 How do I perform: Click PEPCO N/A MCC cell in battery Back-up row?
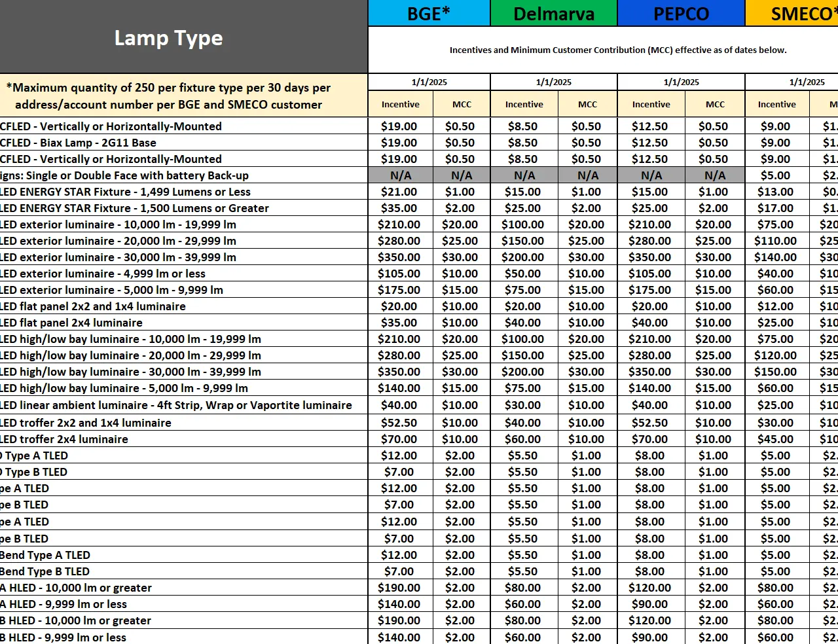pyautogui.click(x=715, y=175)
